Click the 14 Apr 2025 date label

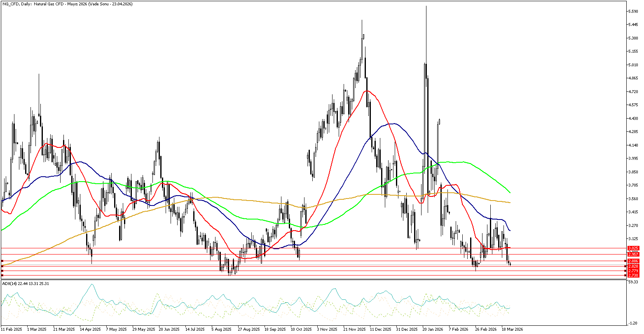pyautogui.click(x=90, y=329)
